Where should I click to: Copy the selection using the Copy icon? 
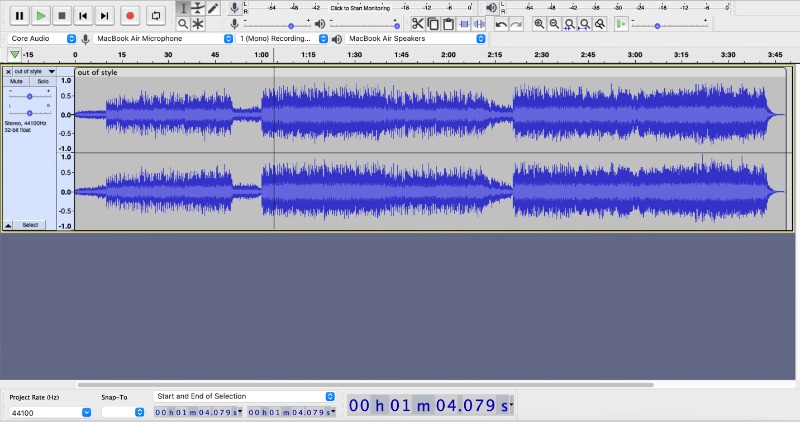[x=433, y=24]
